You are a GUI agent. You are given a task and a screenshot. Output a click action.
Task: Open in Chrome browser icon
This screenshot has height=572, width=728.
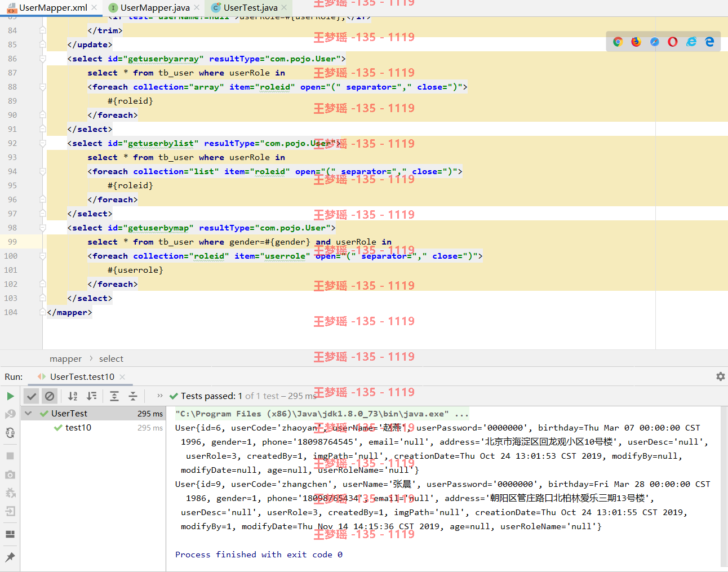click(618, 42)
